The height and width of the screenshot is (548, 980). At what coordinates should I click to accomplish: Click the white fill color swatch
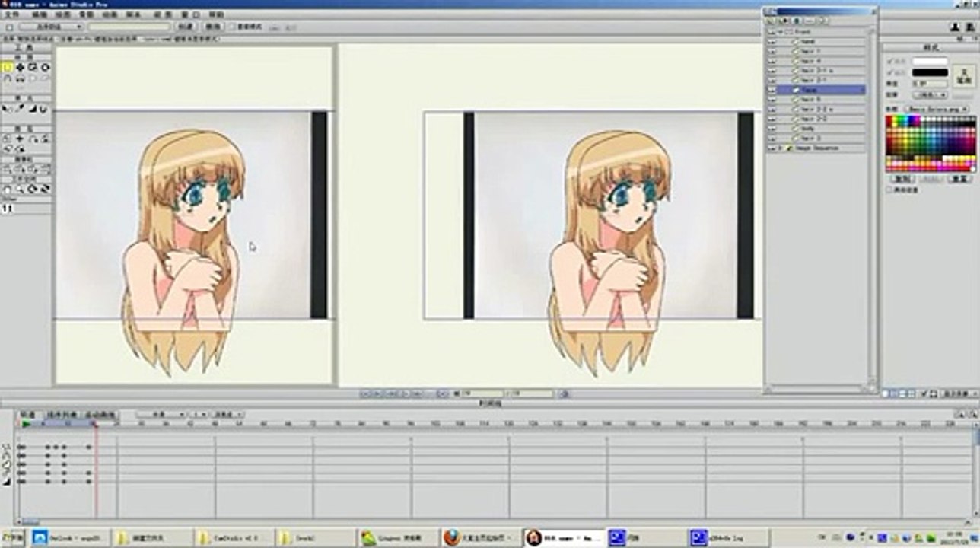coord(930,61)
